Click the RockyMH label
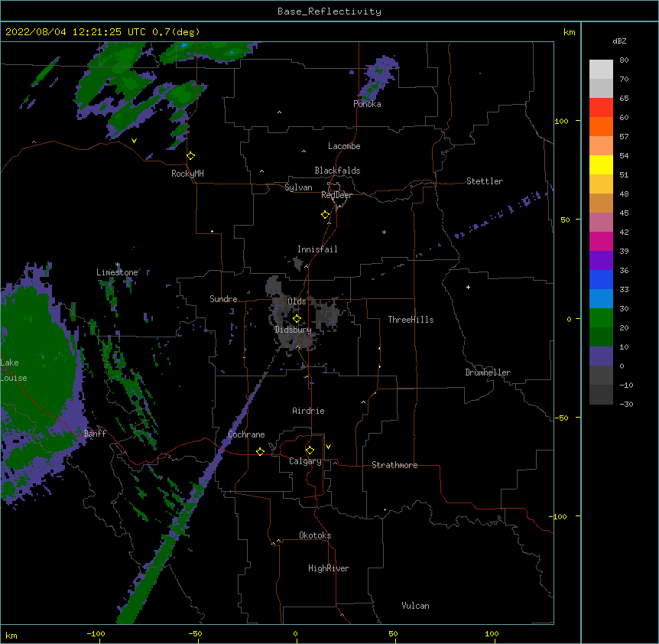 187,174
